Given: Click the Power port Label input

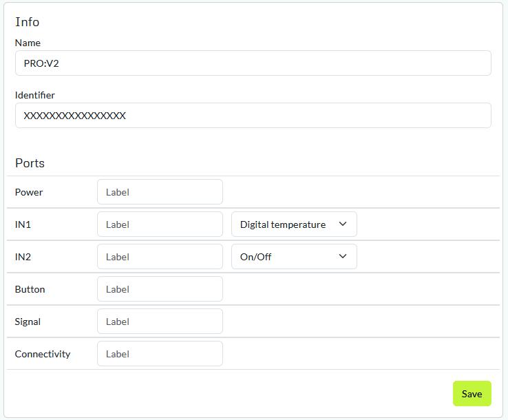Looking at the screenshot, I should 160,192.
